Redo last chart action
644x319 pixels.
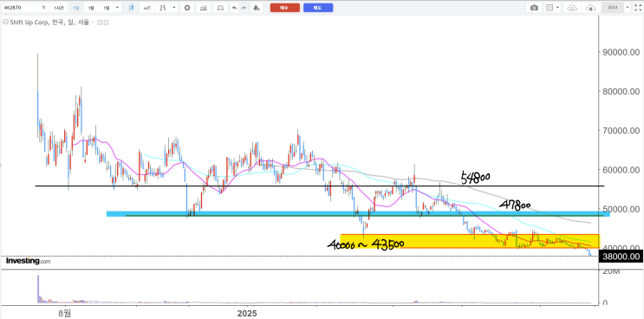[244, 8]
